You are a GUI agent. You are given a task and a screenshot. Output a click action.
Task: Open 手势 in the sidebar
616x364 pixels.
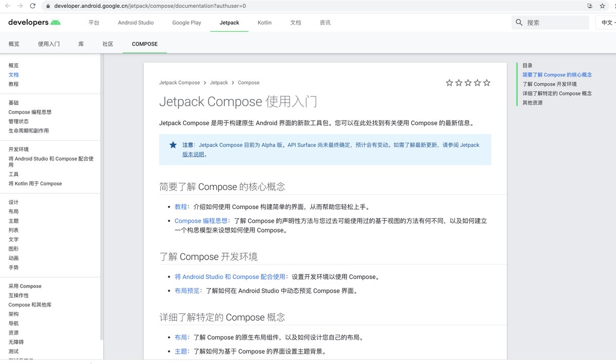[13, 267]
